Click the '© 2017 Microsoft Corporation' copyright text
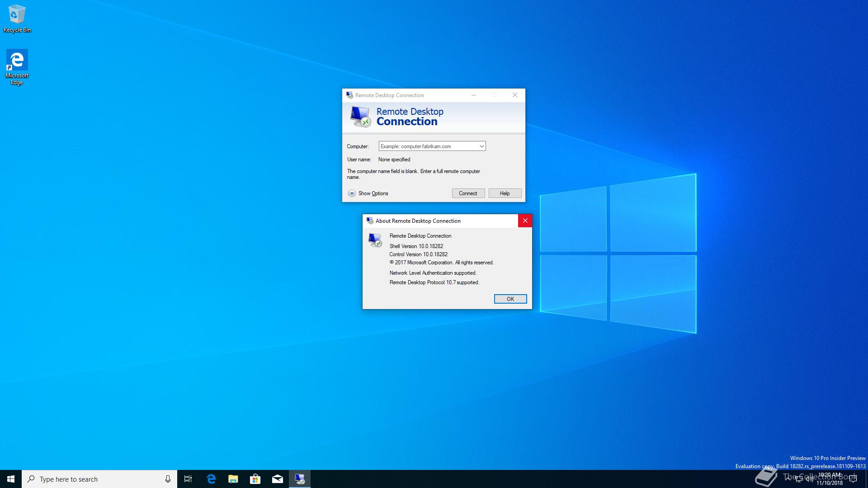 tap(442, 263)
